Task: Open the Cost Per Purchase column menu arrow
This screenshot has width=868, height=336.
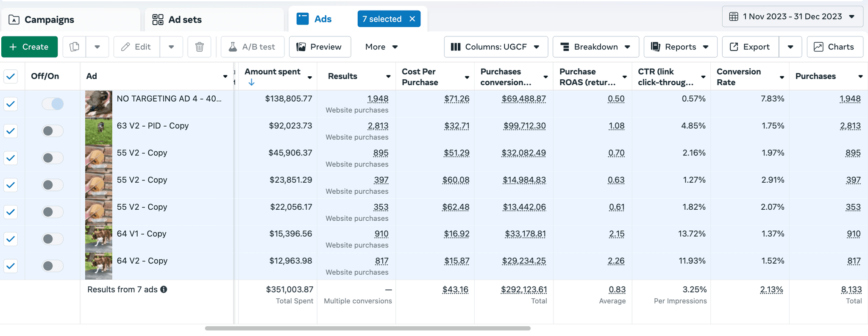Action: [467, 77]
